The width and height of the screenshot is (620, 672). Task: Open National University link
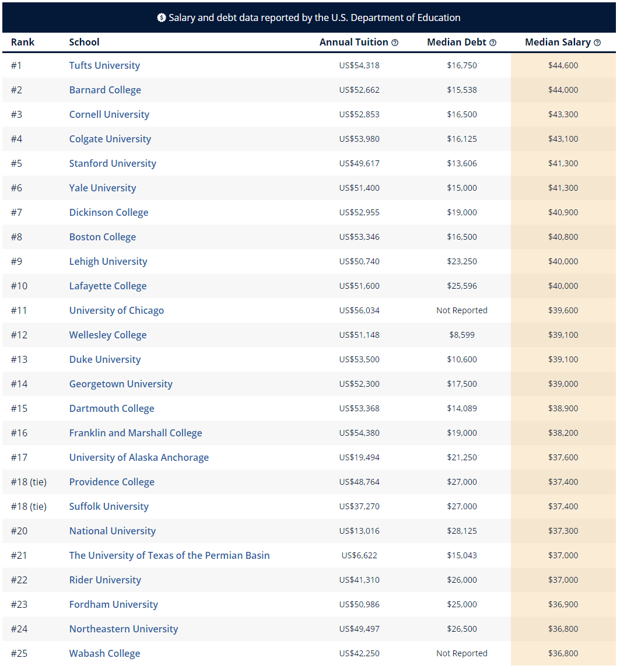tap(112, 531)
